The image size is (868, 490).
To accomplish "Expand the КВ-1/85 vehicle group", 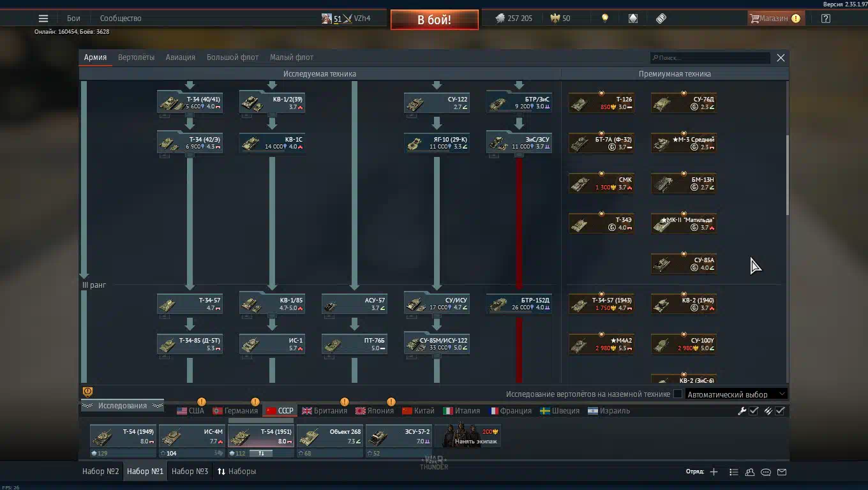I will (272, 303).
